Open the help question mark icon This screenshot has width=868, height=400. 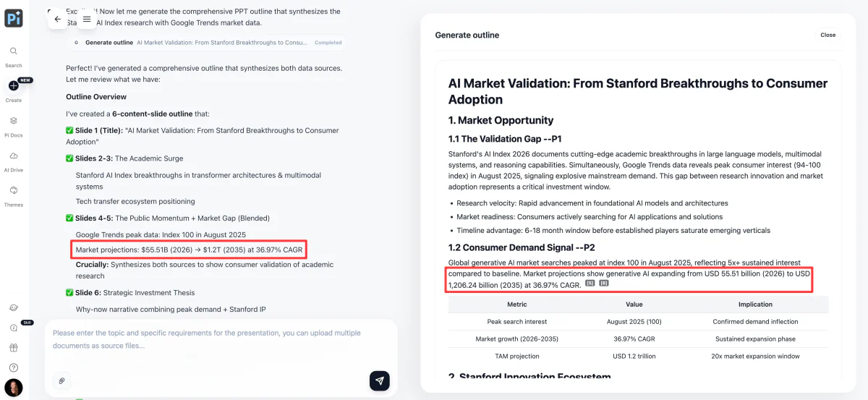[x=14, y=367]
